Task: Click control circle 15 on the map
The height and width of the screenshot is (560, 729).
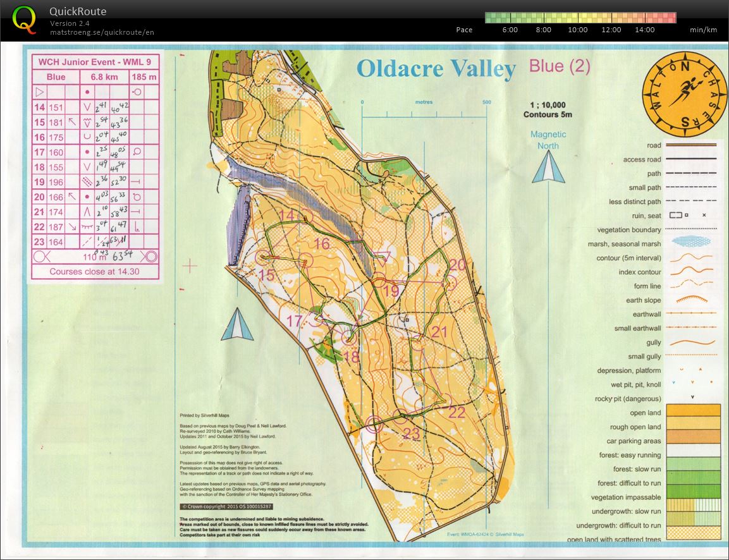Action: 263,258
